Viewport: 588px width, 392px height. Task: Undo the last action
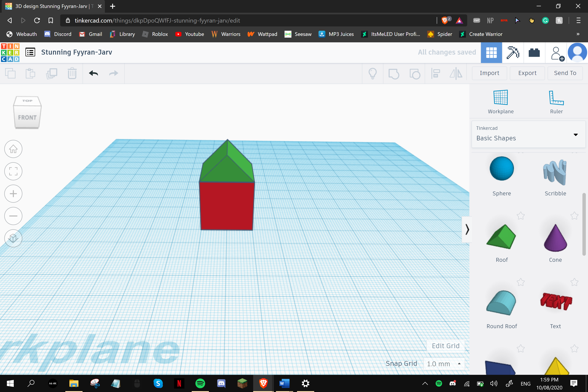click(93, 73)
